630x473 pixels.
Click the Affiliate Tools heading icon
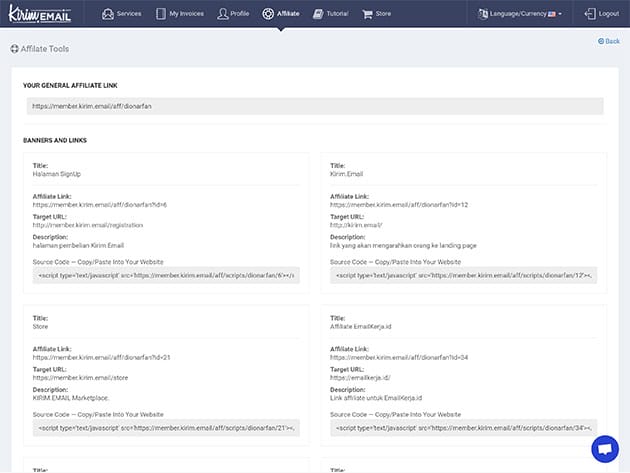click(14, 48)
